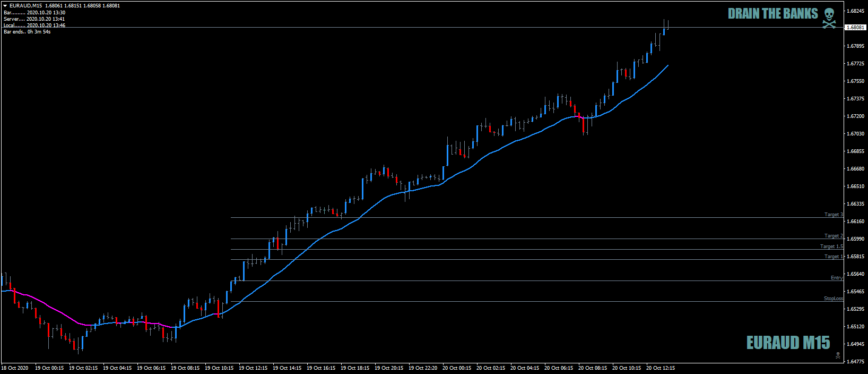Click the '20 Oct 04:15' time axis label
The width and height of the screenshot is (868, 374).
pyautogui.click(x=525, y=368)
